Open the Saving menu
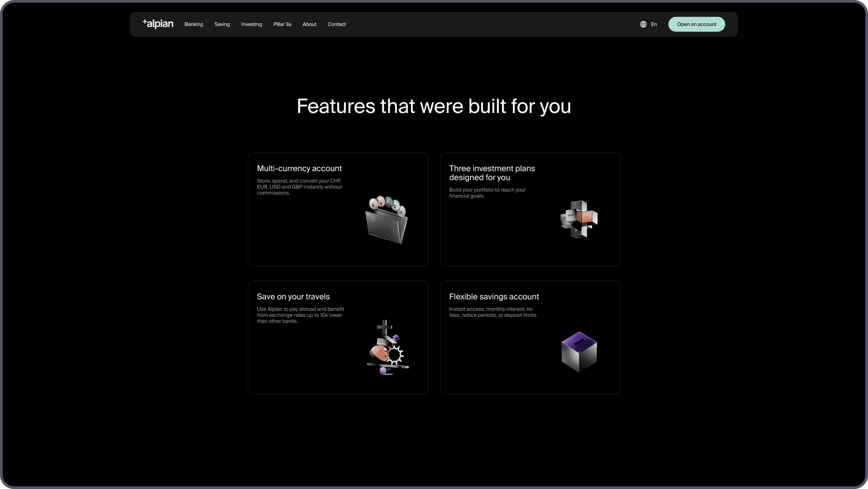Image resolution: width=868 pixels, height=489 pixels. click(x=222, y=24)
